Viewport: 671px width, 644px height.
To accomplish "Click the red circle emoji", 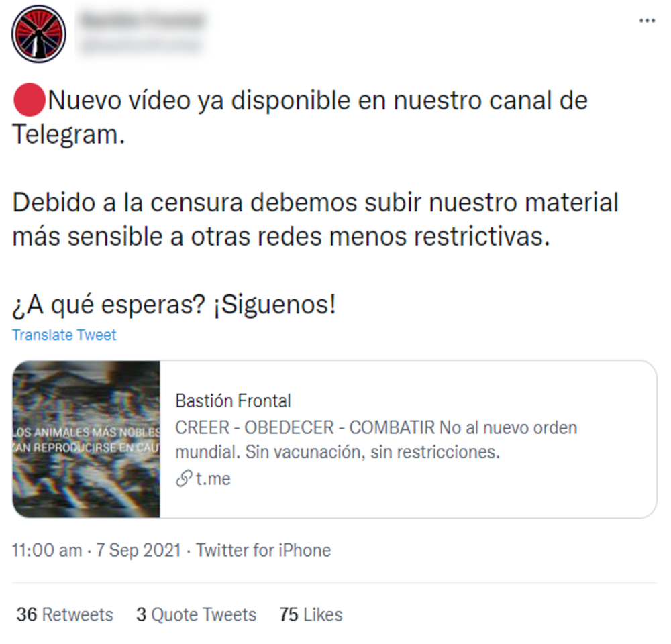I will [x=29, y=100].
